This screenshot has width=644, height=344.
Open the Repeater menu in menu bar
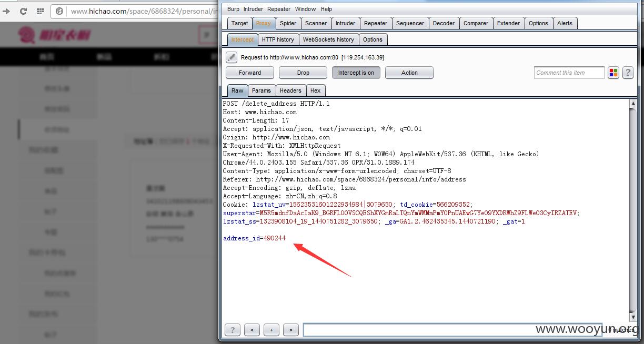tap(279, 9)
